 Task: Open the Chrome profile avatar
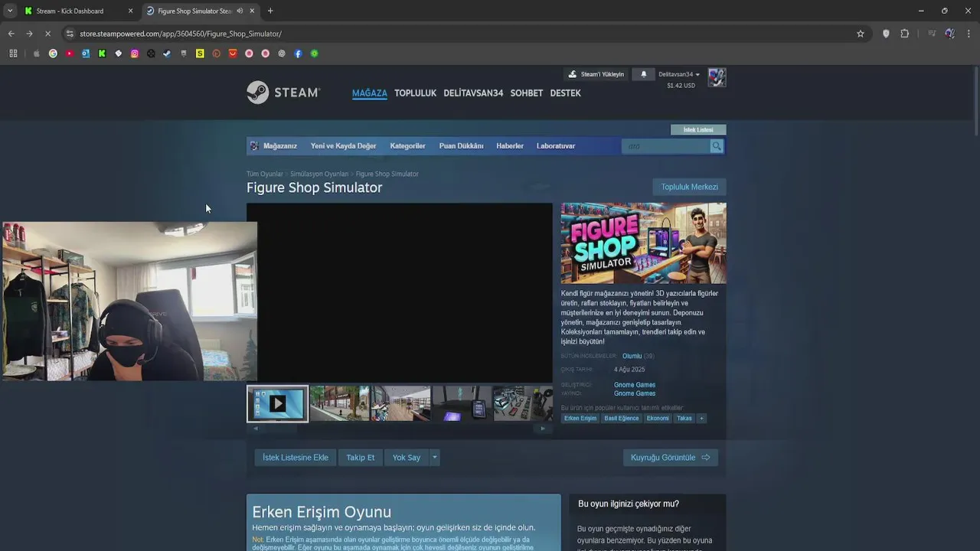coord(950,34)
